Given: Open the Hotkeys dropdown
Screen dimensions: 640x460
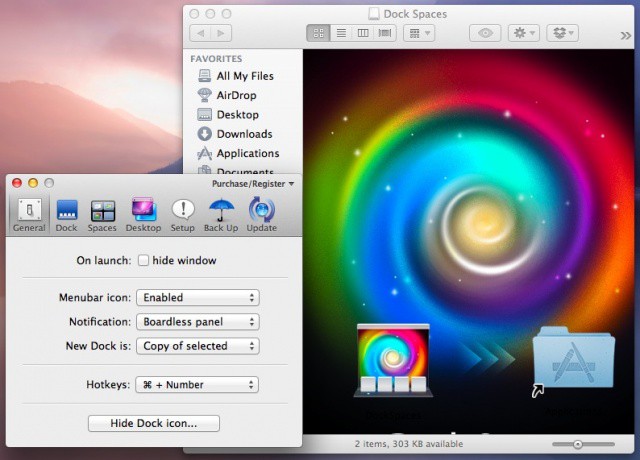Looking at the screenshot, I should coord(198,384).
